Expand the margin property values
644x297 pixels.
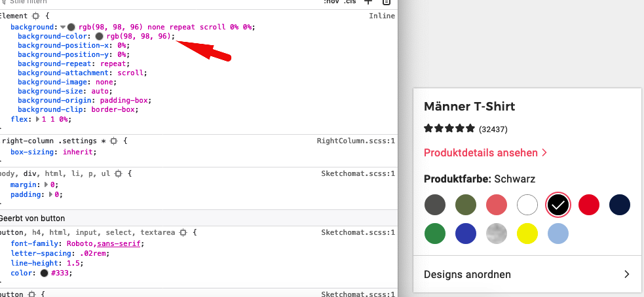[x=47, y=185]
